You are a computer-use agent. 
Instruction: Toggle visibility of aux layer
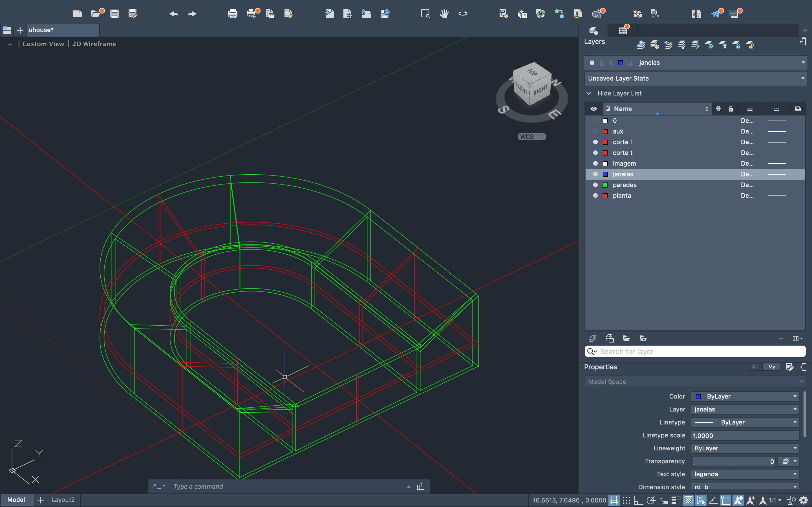595,132
